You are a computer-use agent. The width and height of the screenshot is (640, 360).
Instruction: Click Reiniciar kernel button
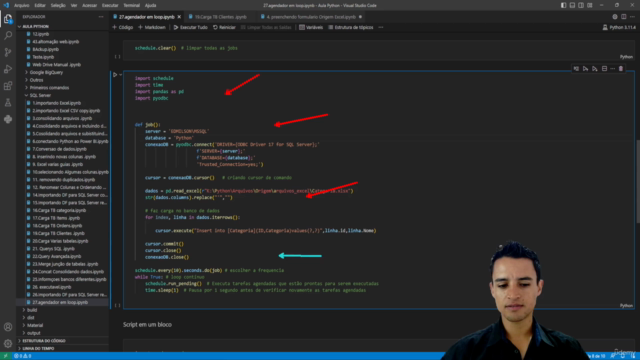[224, 27]
